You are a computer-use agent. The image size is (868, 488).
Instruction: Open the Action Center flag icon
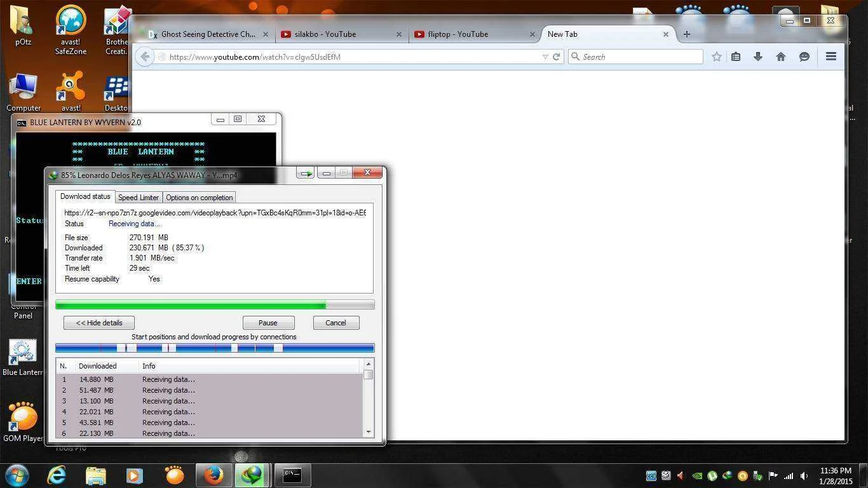tap(773, 475)
